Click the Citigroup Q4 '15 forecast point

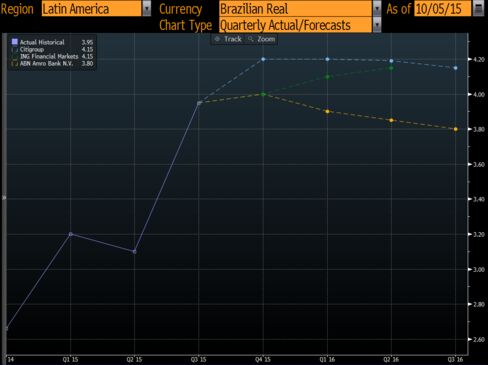pyautogui.click(x=263, y=59)
